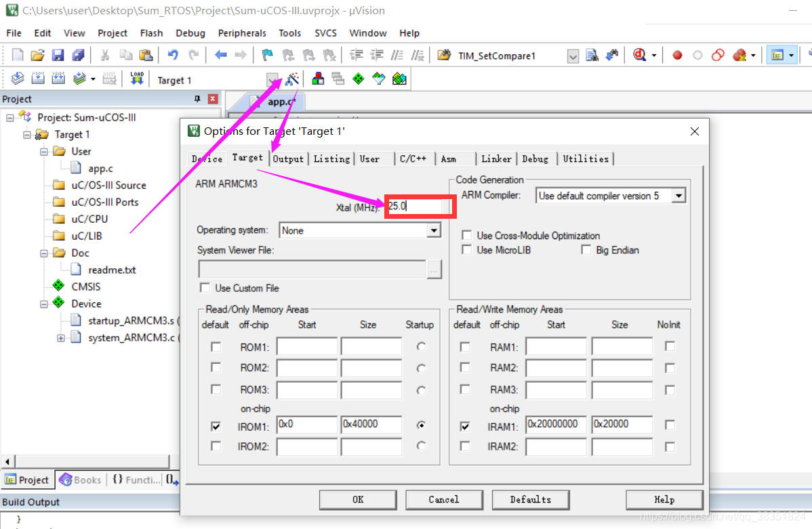Switch to the Output tab in the options dialog
The height and width of the screenshot is (529, 812).
pyautogui.click(x=288, y=159)
